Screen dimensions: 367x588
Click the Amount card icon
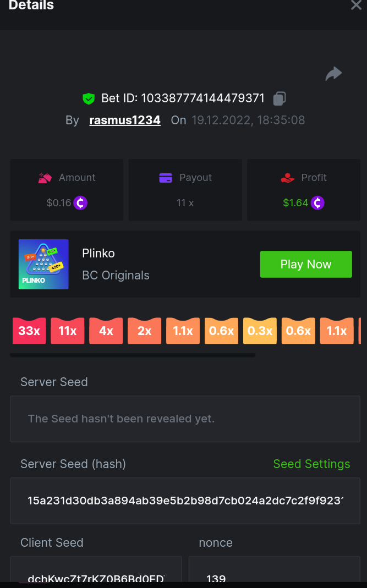pyautogui.click(x=45, y=178)
